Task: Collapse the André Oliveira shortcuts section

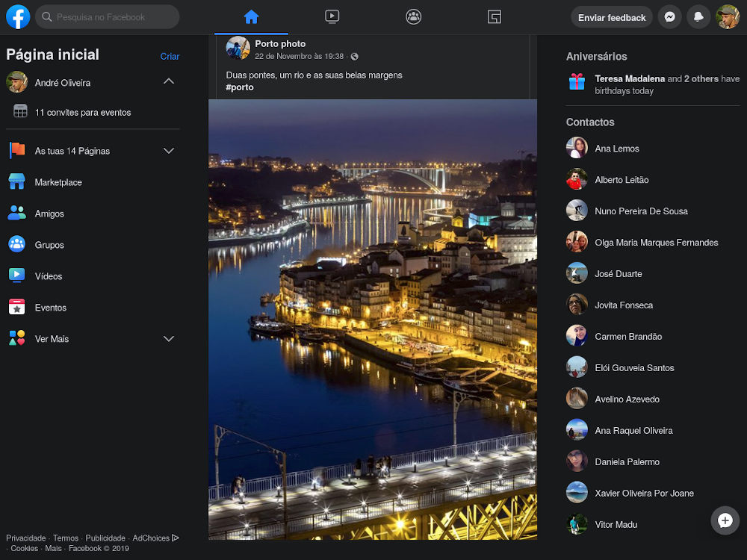Action: click(x=169, y=81)
